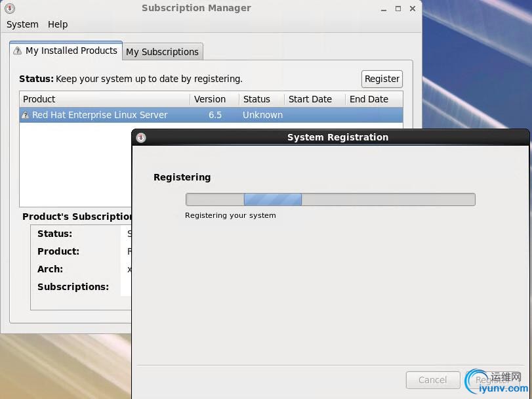The height and width of the screenshot is (399, 532).
Task: Open the System menu
Action: (22, 24)
